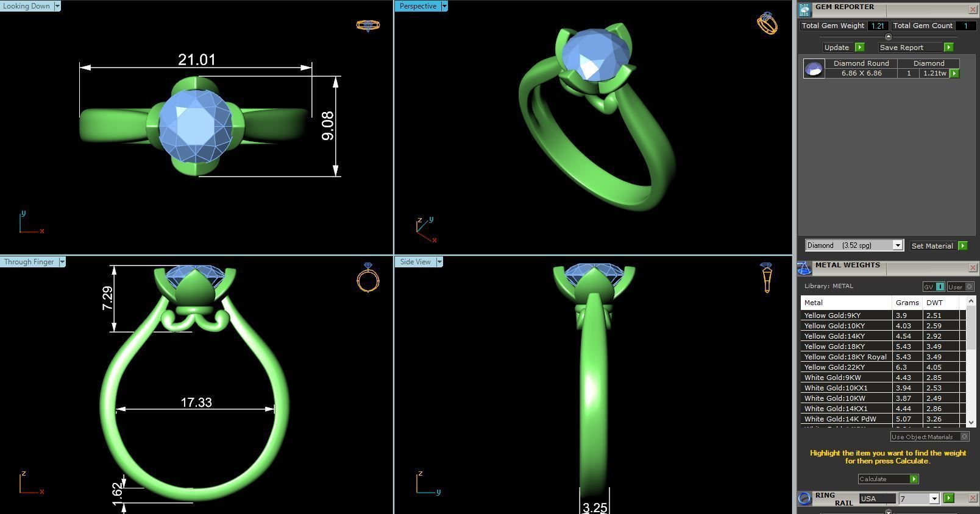The height and width of the screenshot is (514, 980).
Task: Select the White Gold:14KX1 row
Action: (x=882, y=409)
